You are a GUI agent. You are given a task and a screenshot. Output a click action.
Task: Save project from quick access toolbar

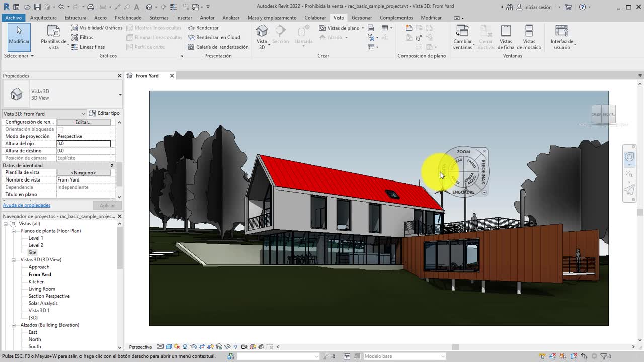[37, 7]
